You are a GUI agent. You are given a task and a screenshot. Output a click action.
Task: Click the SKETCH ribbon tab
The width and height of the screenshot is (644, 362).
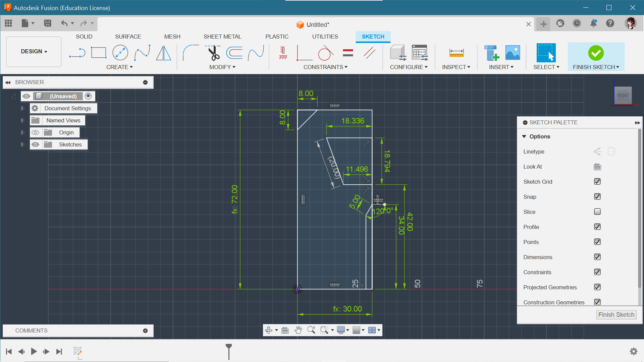click(x=373, y=37)
